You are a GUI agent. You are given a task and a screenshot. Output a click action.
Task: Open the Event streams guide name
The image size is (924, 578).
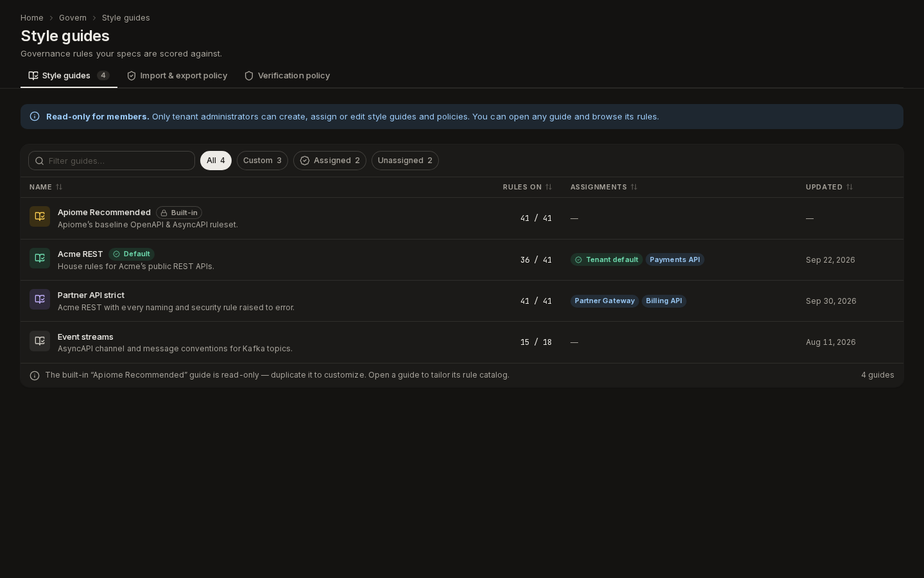coord(85,337)
